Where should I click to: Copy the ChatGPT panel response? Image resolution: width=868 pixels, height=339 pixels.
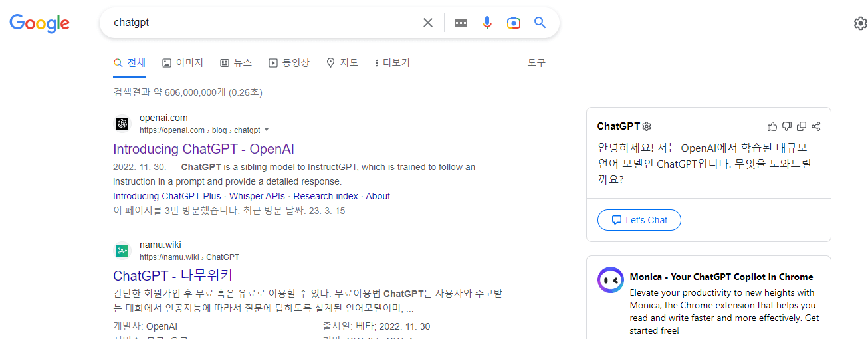point(802,126)
